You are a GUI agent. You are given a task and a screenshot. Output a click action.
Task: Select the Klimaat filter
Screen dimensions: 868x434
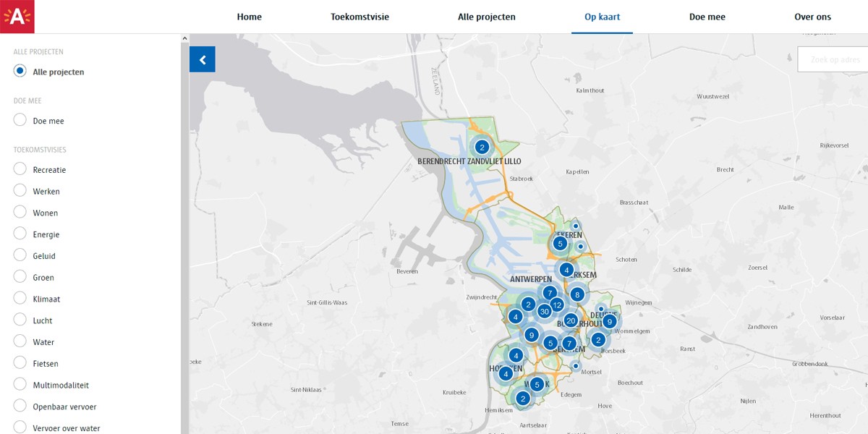pyautogui.click(x=20, y=299)
